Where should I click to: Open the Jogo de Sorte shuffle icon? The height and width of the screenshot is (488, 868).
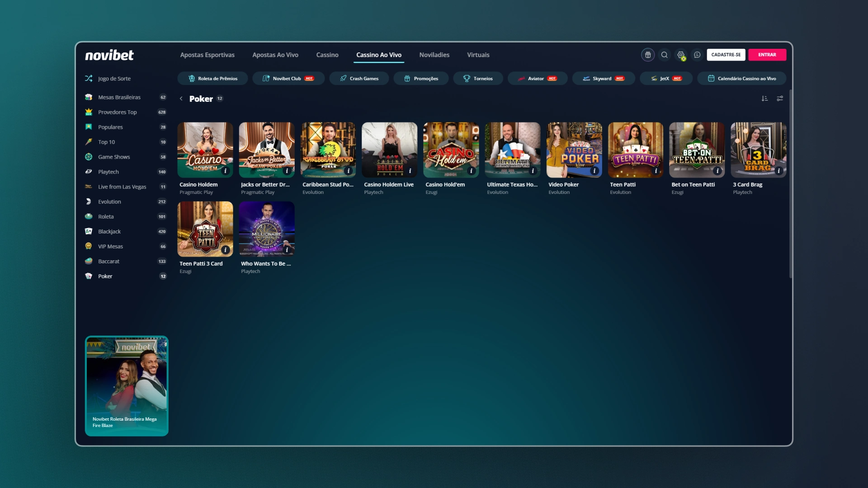(89, 78)
